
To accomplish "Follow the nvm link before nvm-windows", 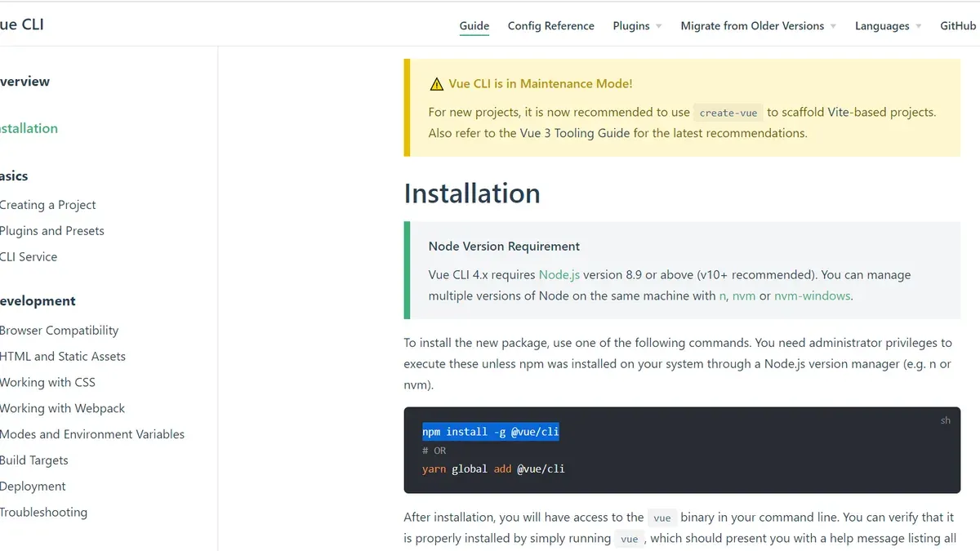I will (x=743, y=296).
